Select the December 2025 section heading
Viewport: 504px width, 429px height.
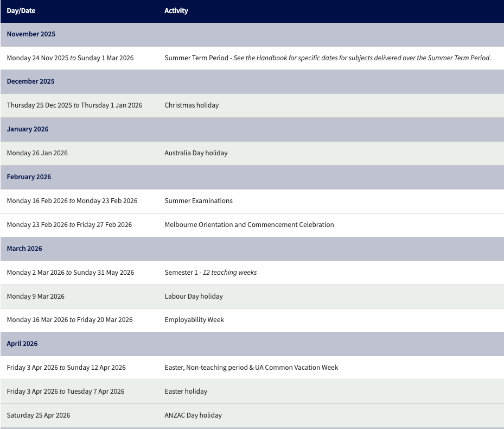(x=30, y=81)
